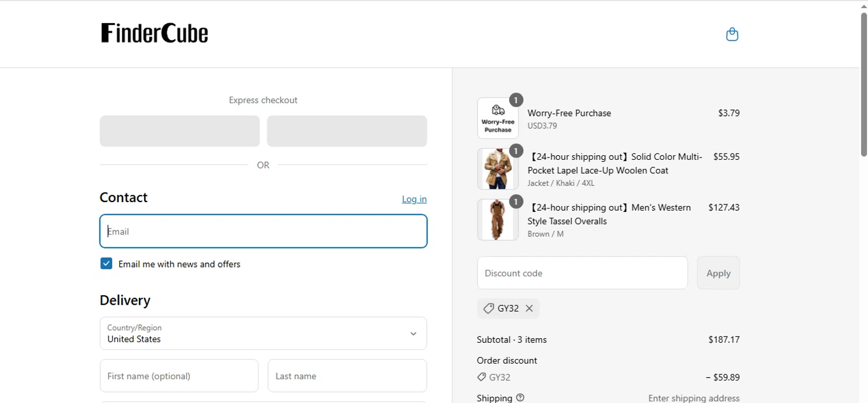
Task: Focus the Email input field
Action: coord(263,231)
